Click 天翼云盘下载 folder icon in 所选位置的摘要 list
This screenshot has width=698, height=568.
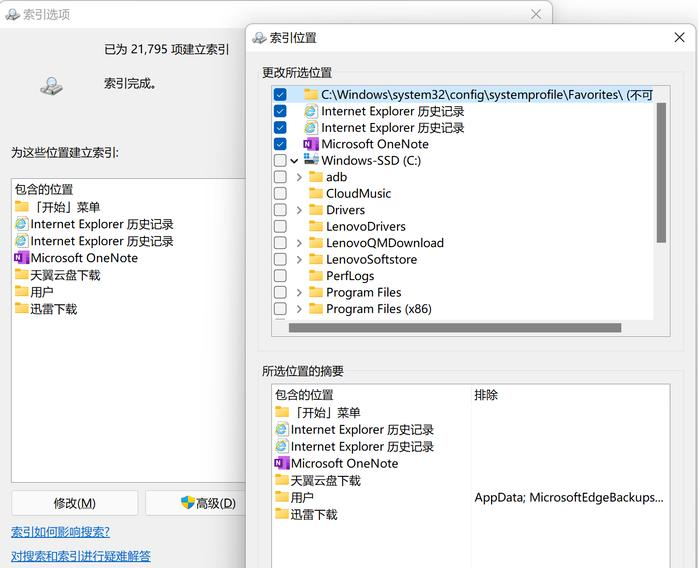point(282,480)
